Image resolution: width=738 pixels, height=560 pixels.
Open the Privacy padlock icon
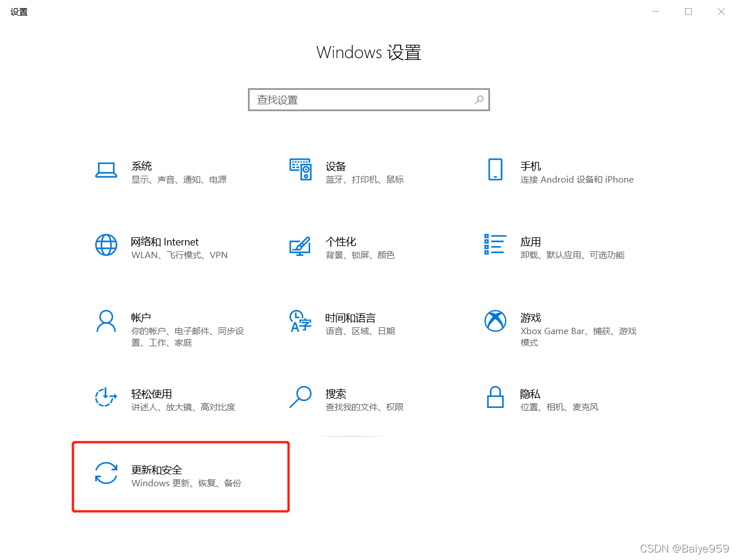coord(495,397)
